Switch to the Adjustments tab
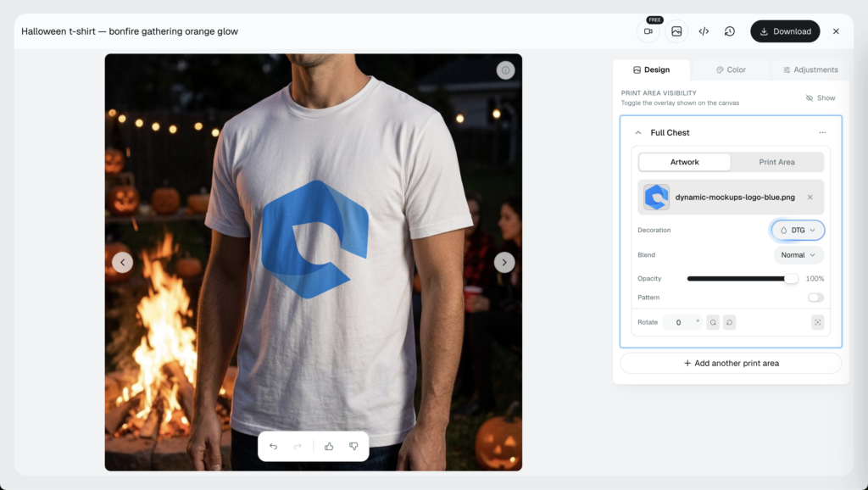 (x=810, y=70)
